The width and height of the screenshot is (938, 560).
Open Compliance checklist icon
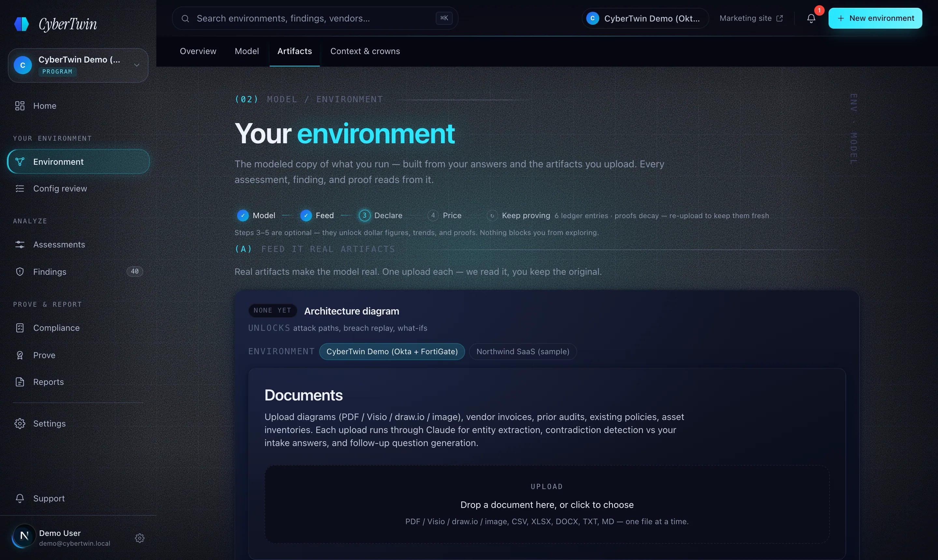pyautogui.click(x=20, y=328)
